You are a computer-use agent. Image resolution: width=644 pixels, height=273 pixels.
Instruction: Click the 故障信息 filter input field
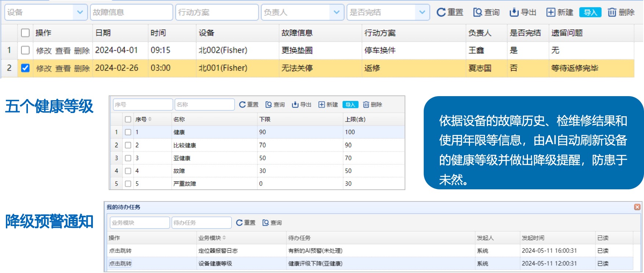coord(131,12)
